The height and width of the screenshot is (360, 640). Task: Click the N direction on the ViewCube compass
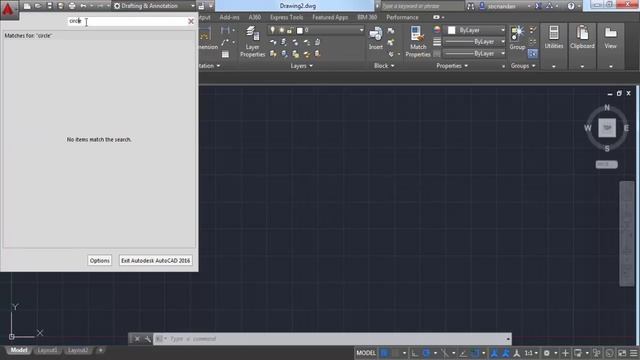click(x=607, y=108)
